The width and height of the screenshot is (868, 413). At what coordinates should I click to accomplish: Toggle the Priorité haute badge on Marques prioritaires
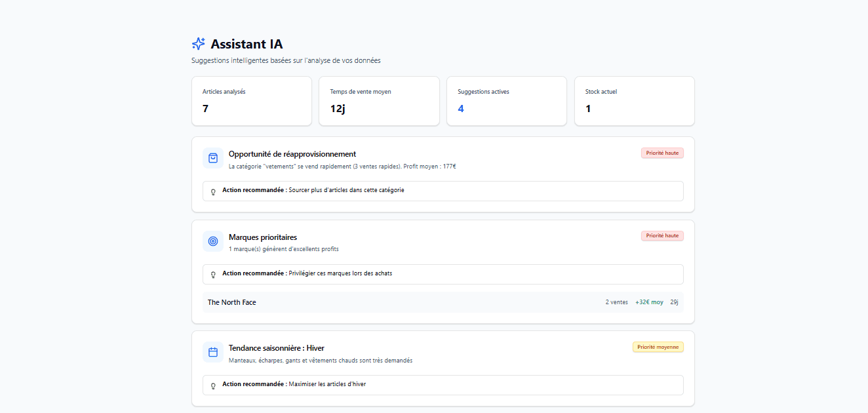662,235
